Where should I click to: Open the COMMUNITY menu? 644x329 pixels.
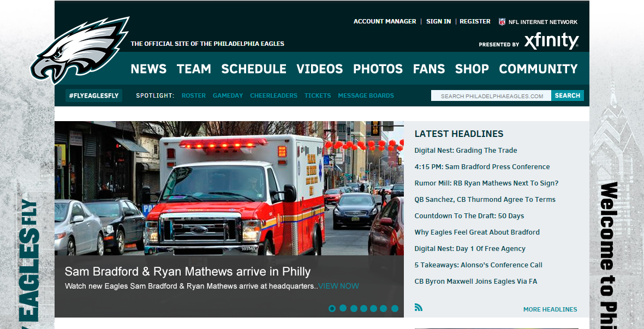click(x=539, y=69)
